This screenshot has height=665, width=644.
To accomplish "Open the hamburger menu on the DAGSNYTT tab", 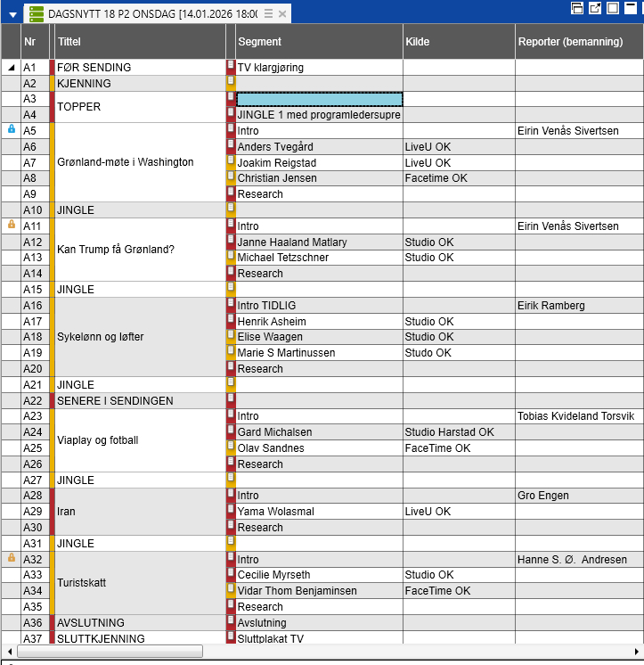I will (x=268, y=14).
